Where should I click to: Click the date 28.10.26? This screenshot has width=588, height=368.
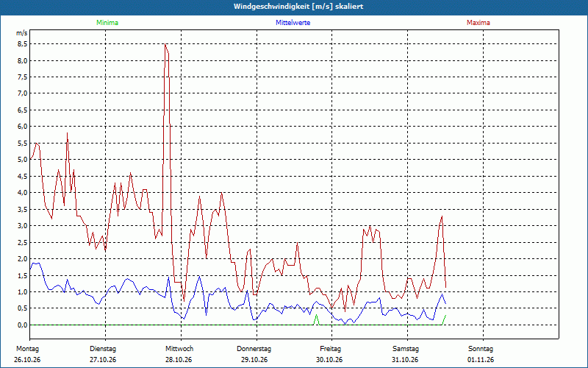(179, 360)
